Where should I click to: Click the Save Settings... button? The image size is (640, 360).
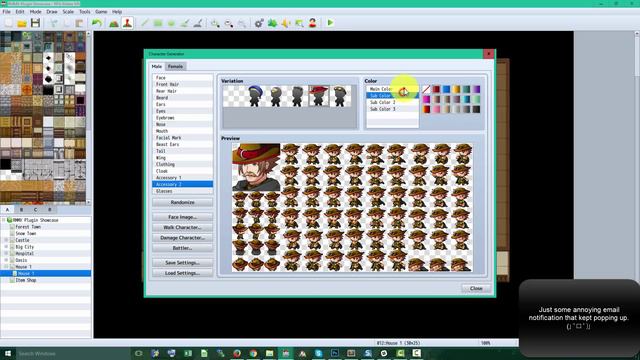pyautogui.click(x=182, y=263)
